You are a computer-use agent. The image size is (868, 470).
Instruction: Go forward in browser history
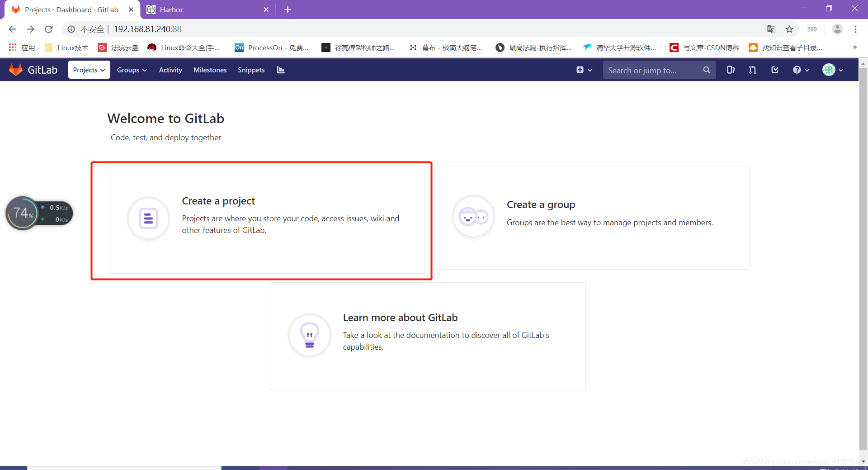pos(30,29)
